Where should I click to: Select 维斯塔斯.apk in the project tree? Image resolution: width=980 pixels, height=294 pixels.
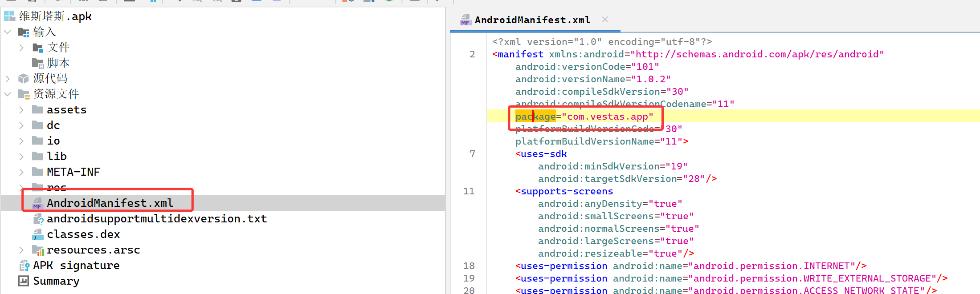(x=55, y=16)
